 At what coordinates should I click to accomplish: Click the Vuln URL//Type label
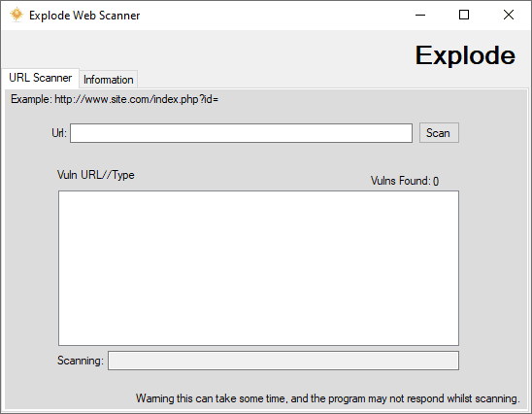96,175
